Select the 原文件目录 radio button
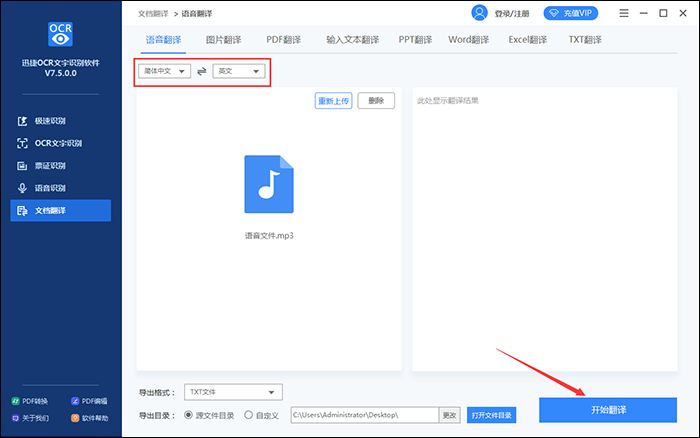This screenshot has width=700, height=438. pyautogui.click(x=190, y=414)
